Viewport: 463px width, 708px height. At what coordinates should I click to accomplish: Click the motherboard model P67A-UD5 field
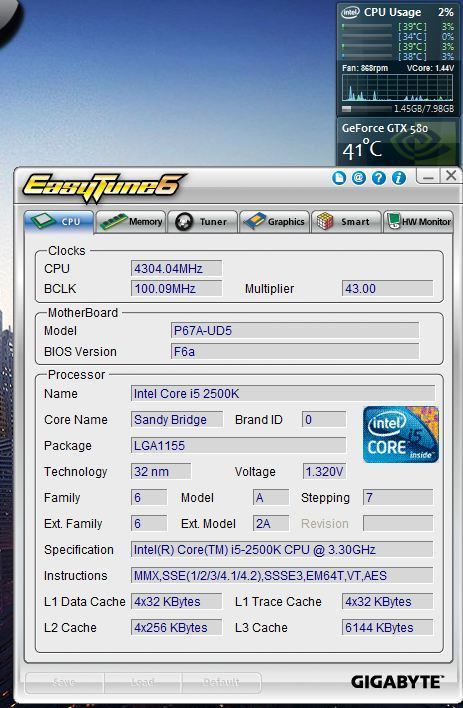(x=295, y=330)
